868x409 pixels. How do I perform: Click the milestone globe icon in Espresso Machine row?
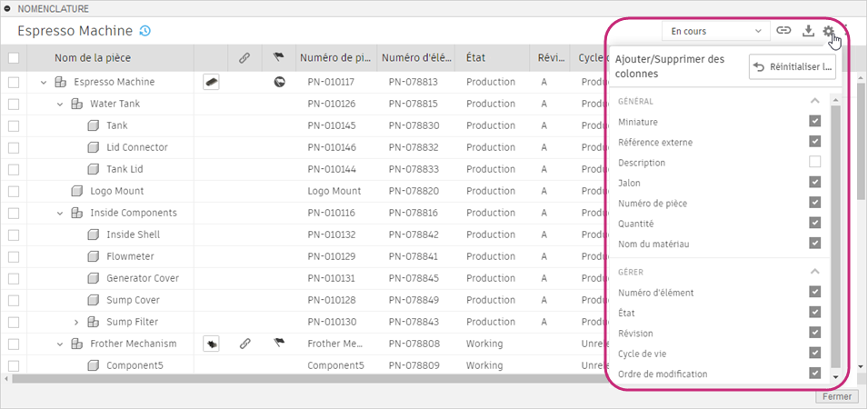pyautogui.click(x=279, y=82)
